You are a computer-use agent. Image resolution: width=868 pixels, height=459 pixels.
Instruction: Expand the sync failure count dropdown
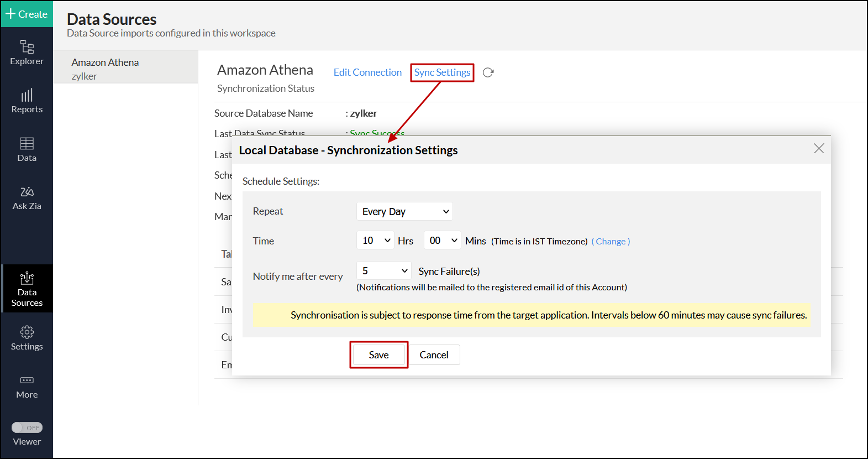click(383, 270)
